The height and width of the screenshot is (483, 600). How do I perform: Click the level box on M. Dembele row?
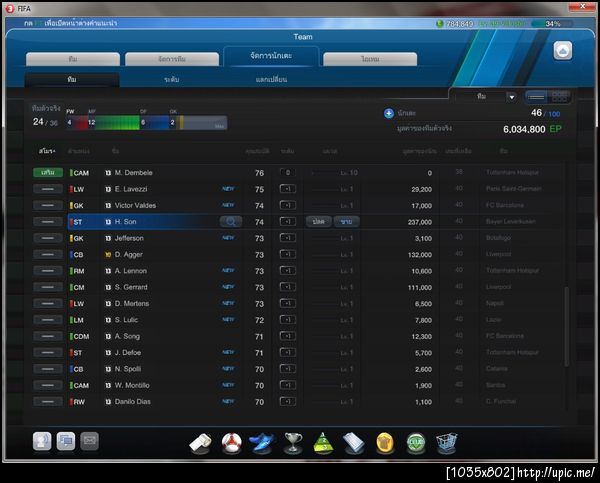pyautogui.click(x=288, y=172)
